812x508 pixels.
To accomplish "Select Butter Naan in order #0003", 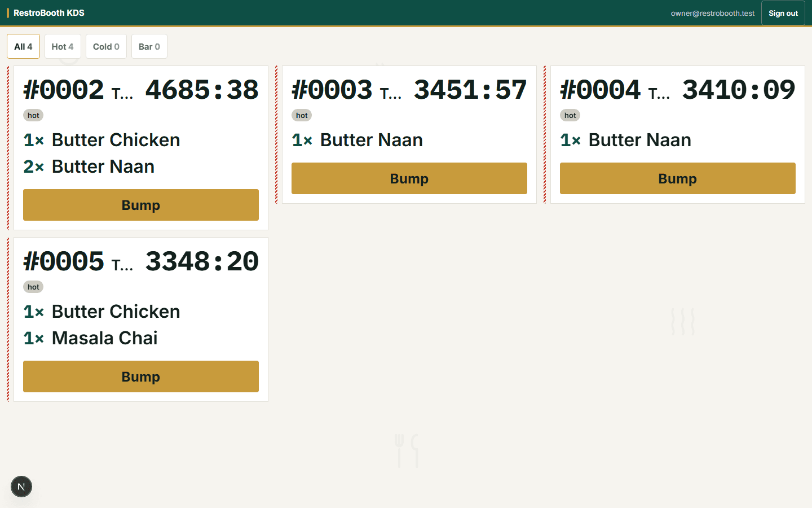I will pos(372,140).
